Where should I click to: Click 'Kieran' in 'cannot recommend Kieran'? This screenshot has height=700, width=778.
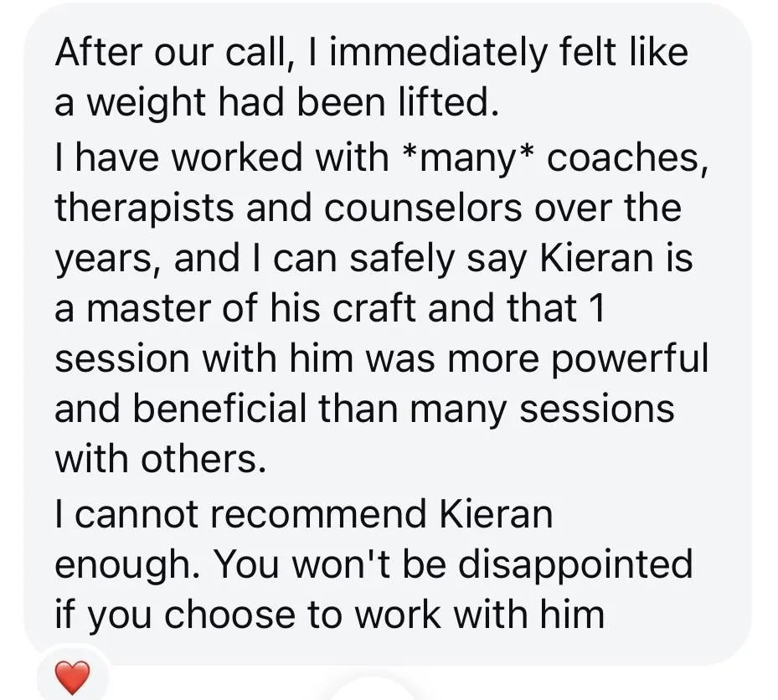[496, 513]
